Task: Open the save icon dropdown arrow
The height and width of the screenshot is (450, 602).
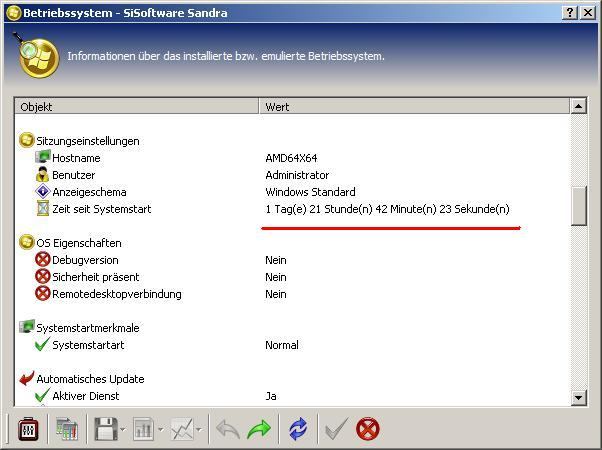Action: click(x=123, y=429)
